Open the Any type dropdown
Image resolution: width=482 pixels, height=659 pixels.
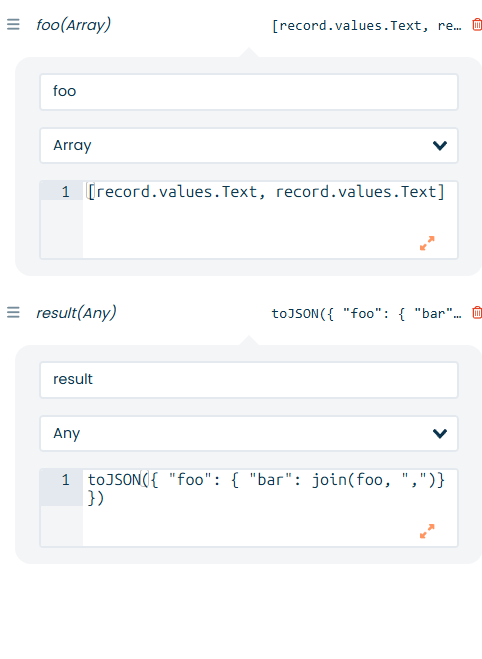249,433
